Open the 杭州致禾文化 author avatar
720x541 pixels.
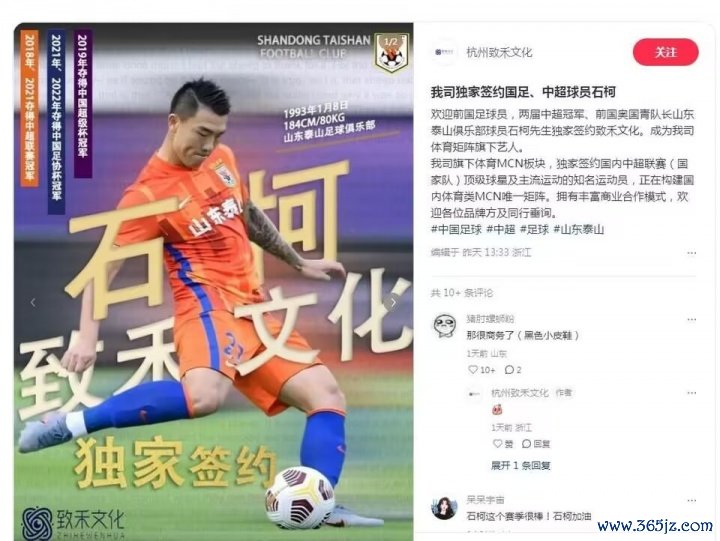pos(444,52)
